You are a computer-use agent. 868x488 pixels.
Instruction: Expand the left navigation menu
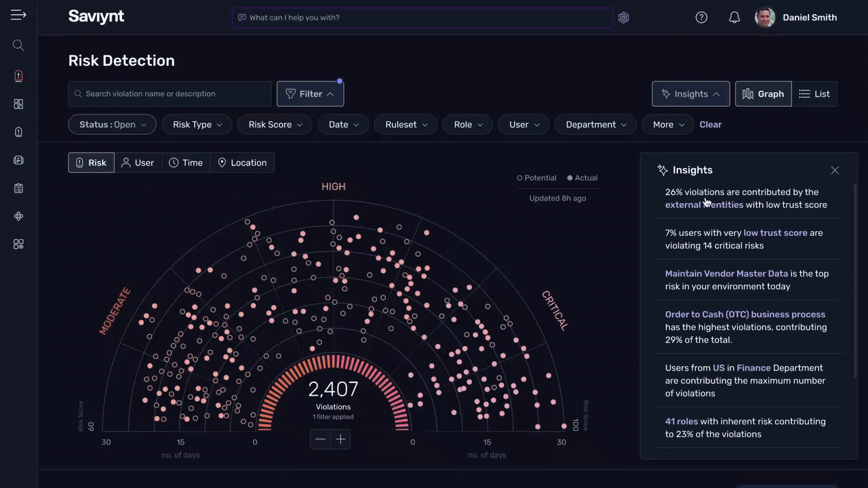18,15
